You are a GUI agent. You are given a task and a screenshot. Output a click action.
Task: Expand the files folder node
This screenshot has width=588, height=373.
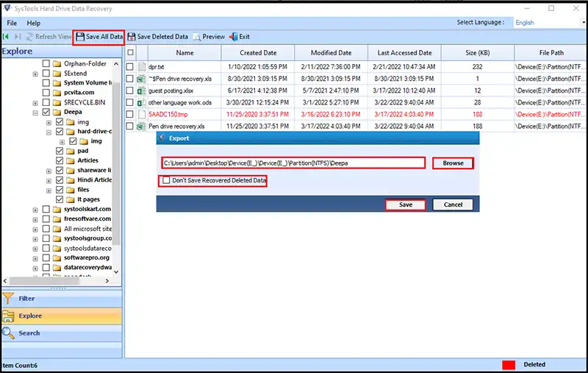tap(49, 191)
